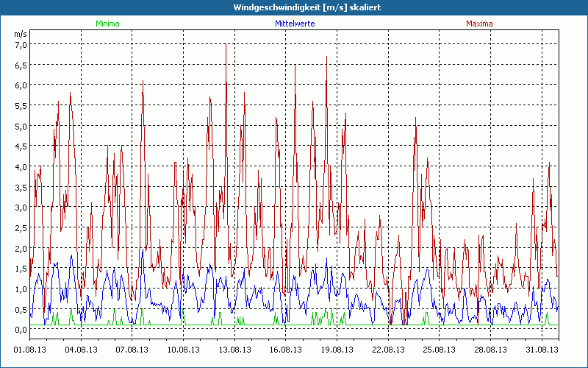This screenshot has width=588, height=368.
Task: Select the 31.08.13 date label
Action: click(542, 350)
